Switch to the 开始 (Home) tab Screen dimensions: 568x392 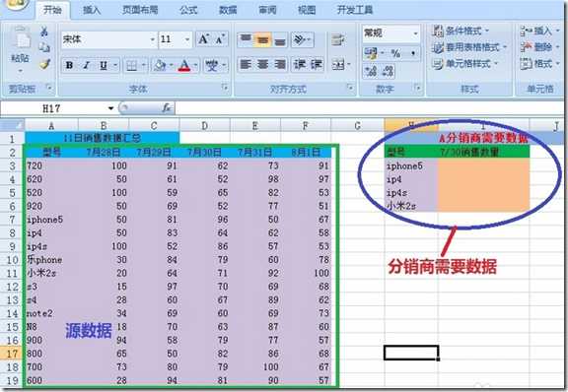pyautogui.click(x=52, y=10)
